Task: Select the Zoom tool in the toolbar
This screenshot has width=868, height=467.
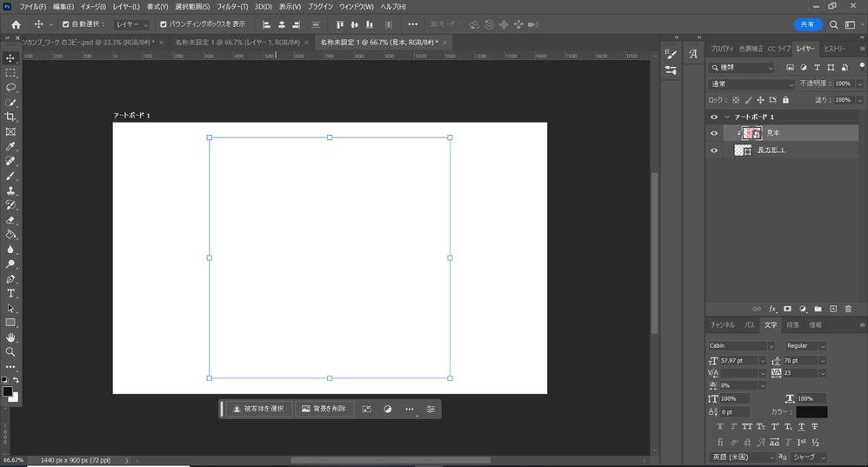Action: coord(10,352)
